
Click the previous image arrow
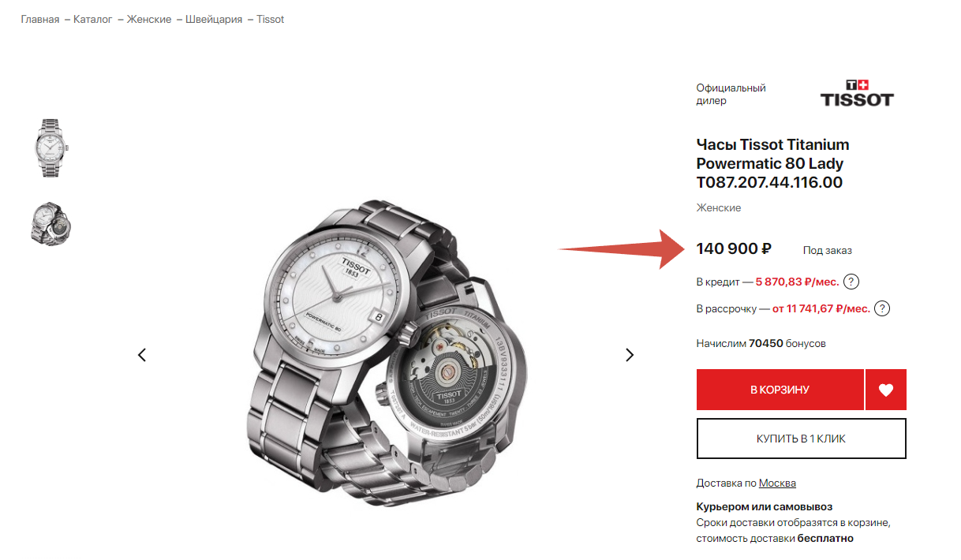pos(142,355)
